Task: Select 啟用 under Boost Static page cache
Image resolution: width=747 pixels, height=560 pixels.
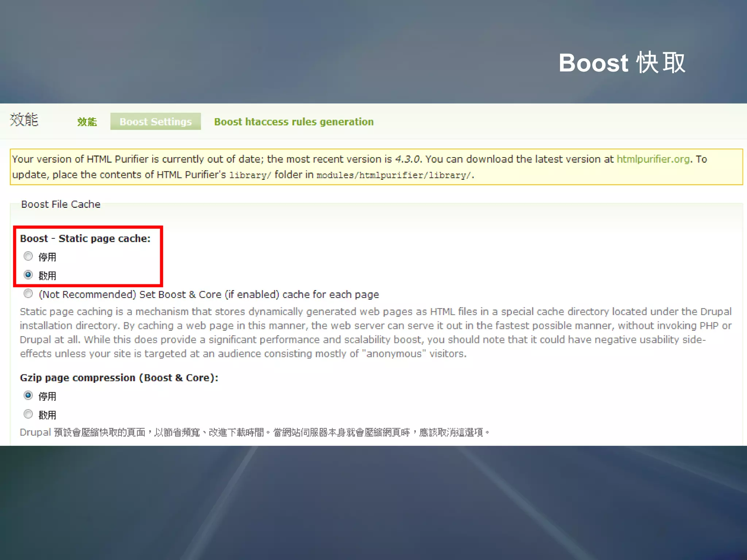Action: [28, 275]
